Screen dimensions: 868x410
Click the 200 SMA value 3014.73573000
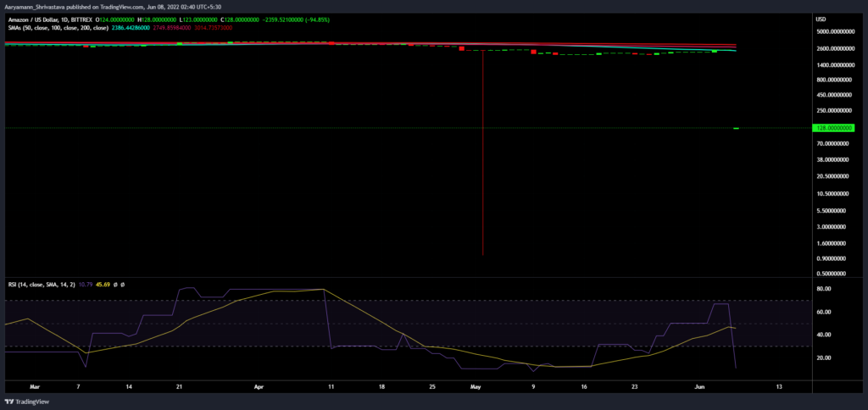213,27
